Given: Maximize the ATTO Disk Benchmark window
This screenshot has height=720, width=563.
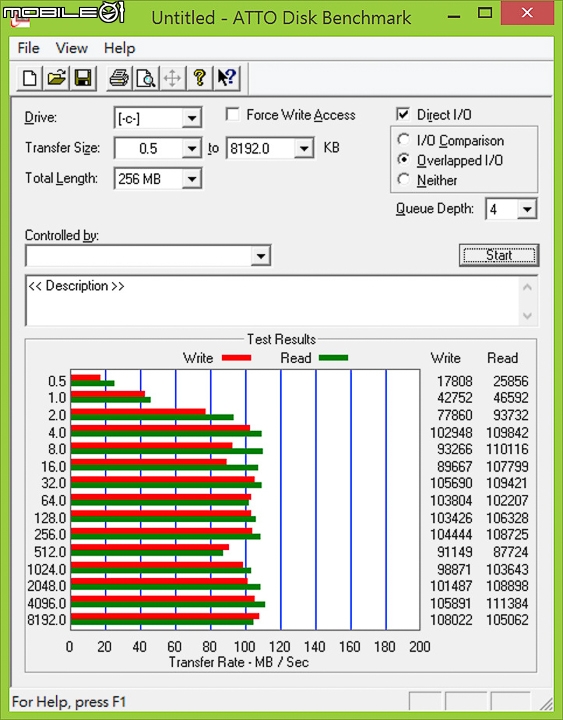Looking at the screenshot, I should 484,14.
